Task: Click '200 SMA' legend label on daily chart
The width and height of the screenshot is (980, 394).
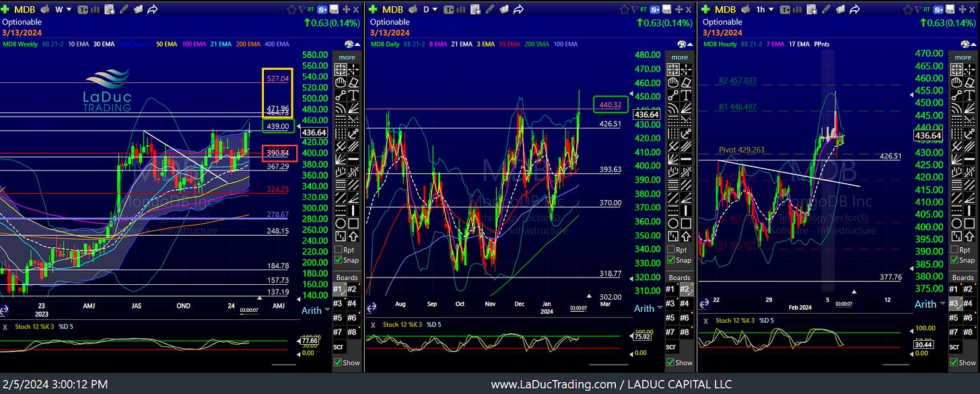Action: click(x=537, y=44)
